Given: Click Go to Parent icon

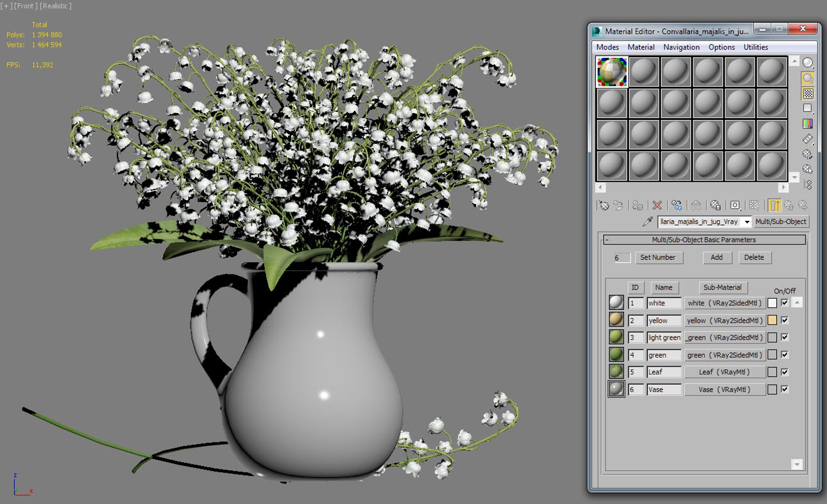Looking at the screenshot, I should pyautogui.click(x=789, y=205).
